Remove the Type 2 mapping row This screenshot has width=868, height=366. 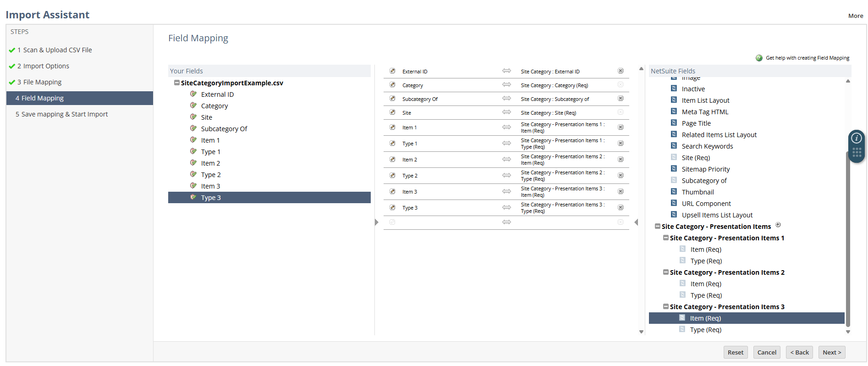(x=621, y=175)
